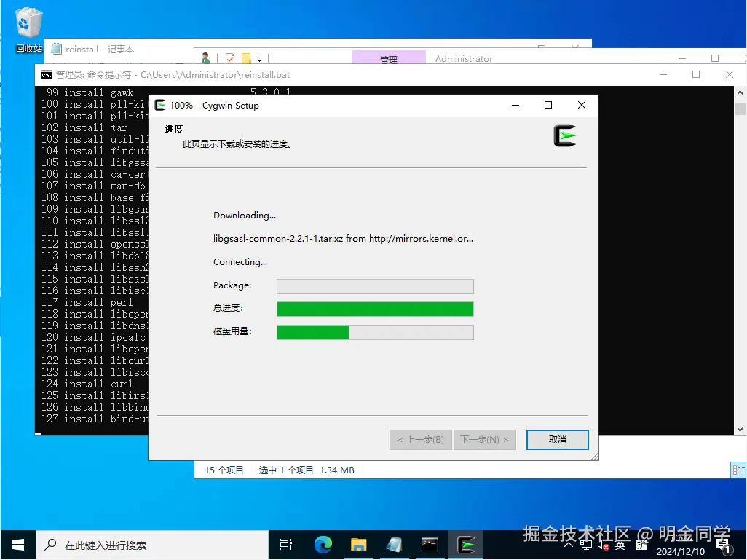Select the Manage (管理) tab in File Explorer
This screenshot has width=747, height=560.
(389, 59)
